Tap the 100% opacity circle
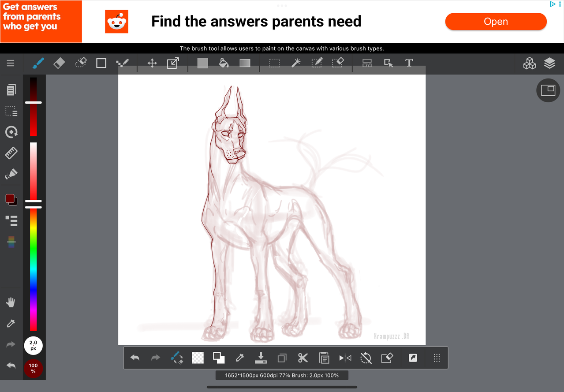Screen dimensions: 564x392 pyautogui.click(x=33, y=368)
